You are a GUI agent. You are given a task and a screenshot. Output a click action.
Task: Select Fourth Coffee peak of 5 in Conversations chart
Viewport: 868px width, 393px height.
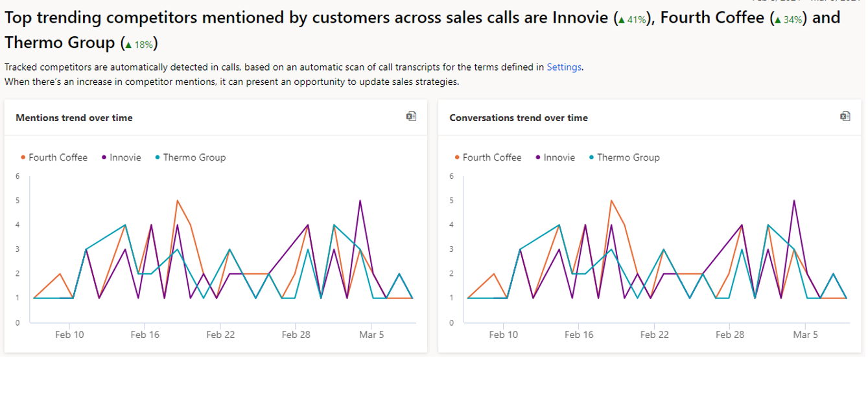point(611,201)
